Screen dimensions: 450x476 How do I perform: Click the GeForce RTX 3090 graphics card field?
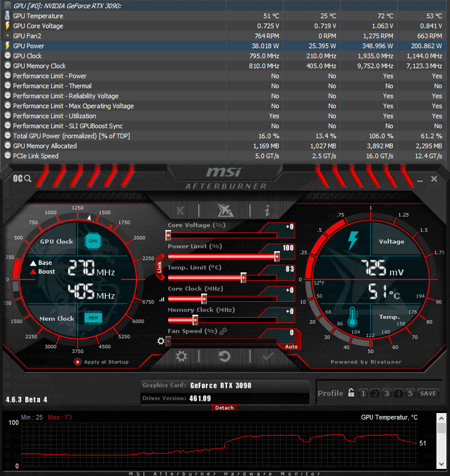[225, 385]
